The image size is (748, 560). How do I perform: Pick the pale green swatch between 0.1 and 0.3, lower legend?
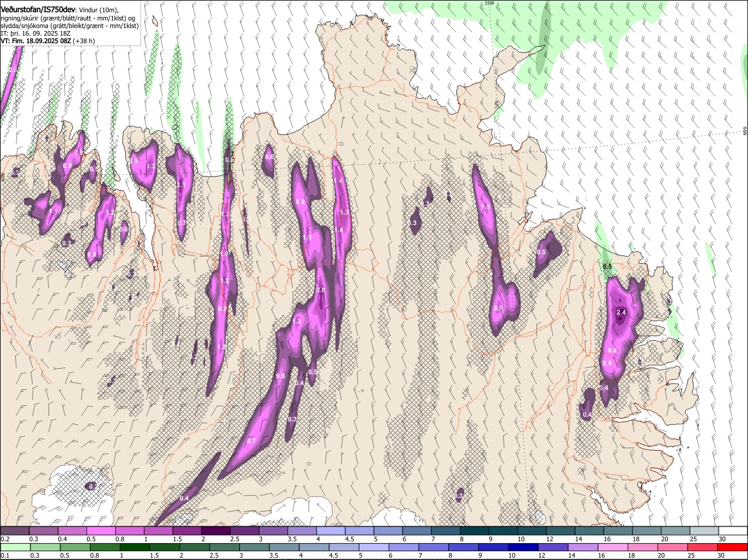click(x=16, y=547)
